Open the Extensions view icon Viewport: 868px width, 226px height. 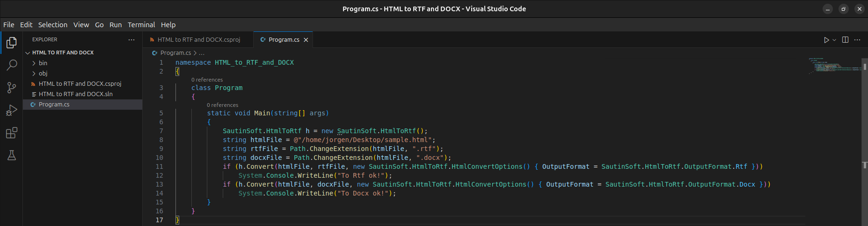[12, 133]
